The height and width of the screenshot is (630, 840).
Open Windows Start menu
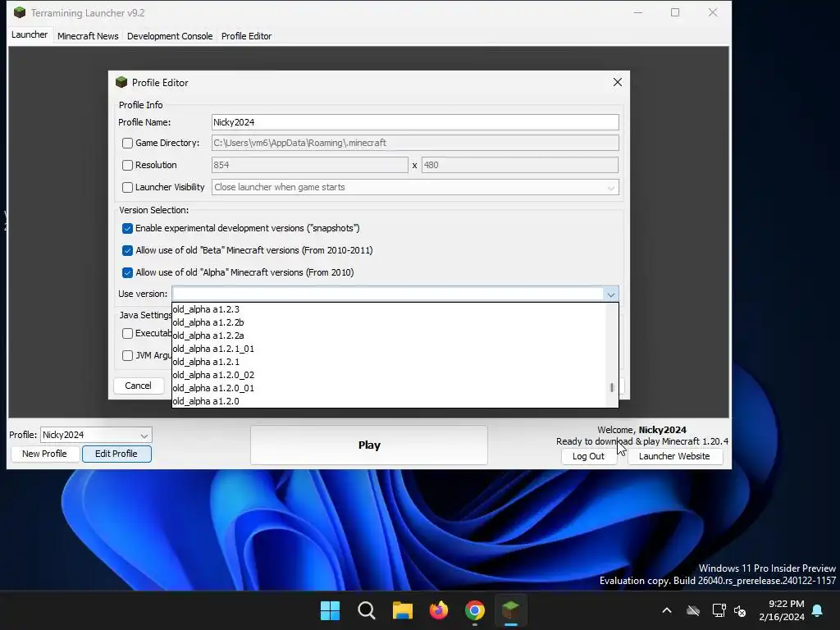pyautogui.click(x=330, y=610)
